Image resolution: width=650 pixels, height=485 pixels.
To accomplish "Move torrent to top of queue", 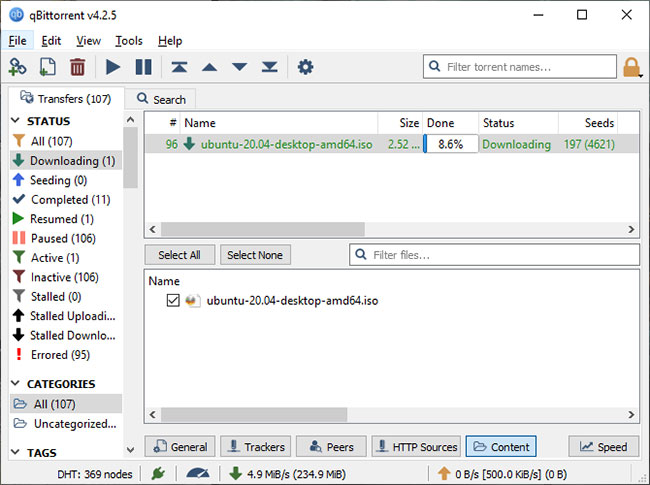I will [179, 67].
